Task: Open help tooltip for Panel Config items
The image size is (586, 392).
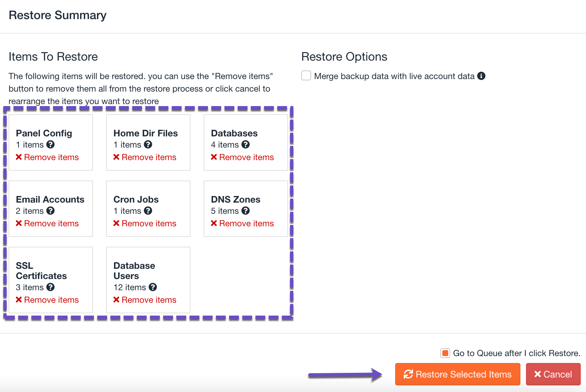Action: [51, 145]
